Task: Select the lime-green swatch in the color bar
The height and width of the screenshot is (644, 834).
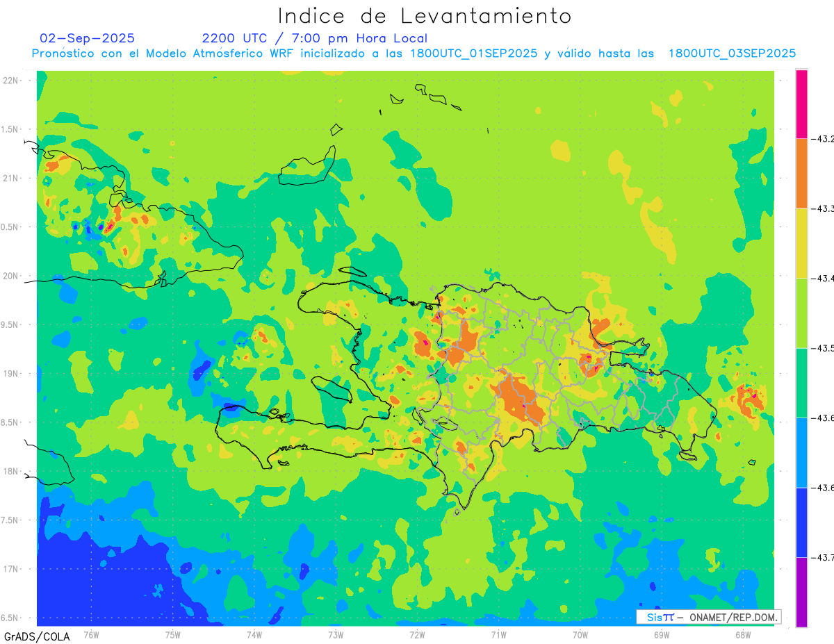Action: point(801,313)
